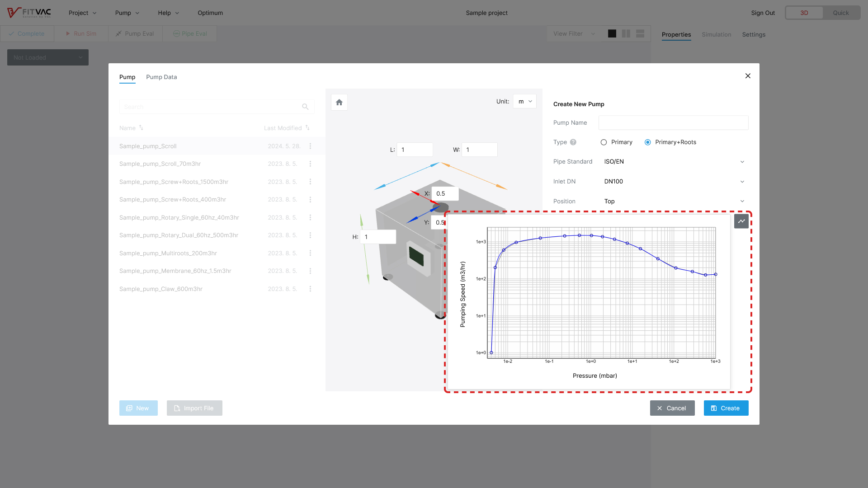The height and width of the screenshot is (488, 868).
Task: Open the View Filter dropdown
Action: (x=574, y=33)
